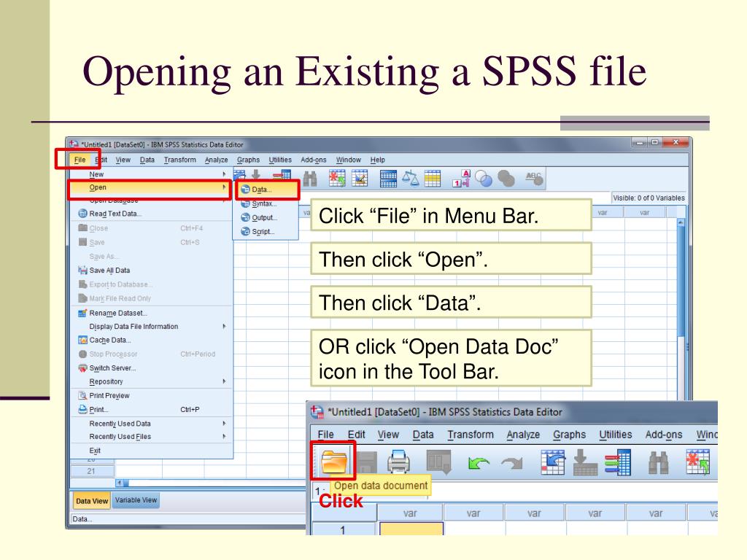Select Switch Server... in File menu
747x560 pixels.
(x=152, y=368)
